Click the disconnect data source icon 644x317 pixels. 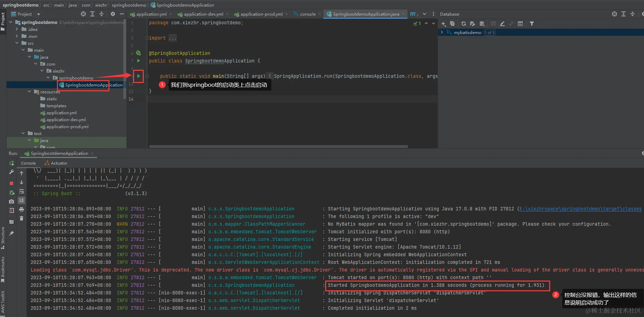(482, 24)
